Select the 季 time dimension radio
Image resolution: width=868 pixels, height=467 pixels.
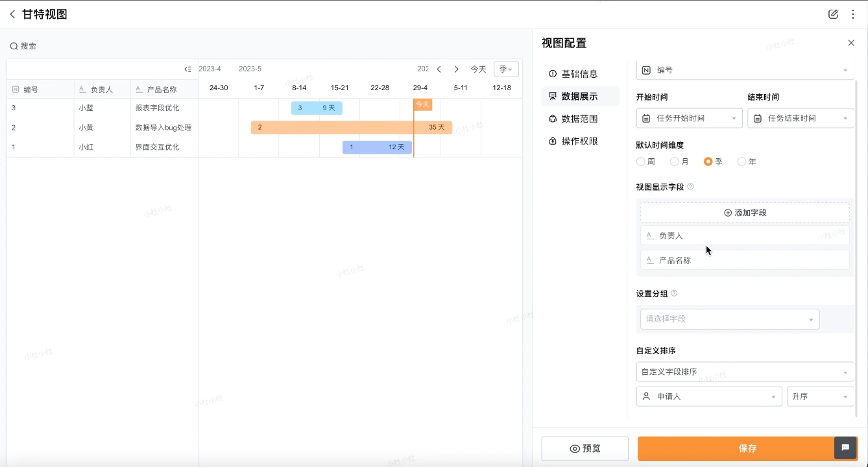point(708,162)
